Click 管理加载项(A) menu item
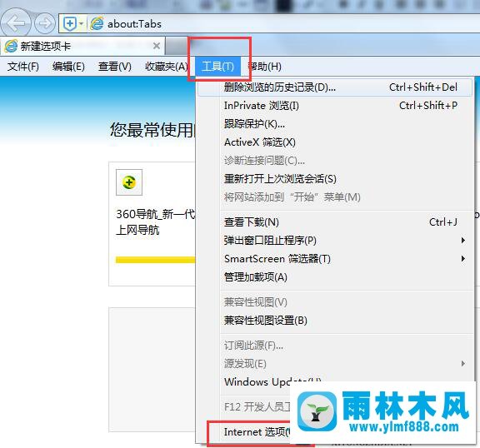480x448 pixels. tap(335, 277)
